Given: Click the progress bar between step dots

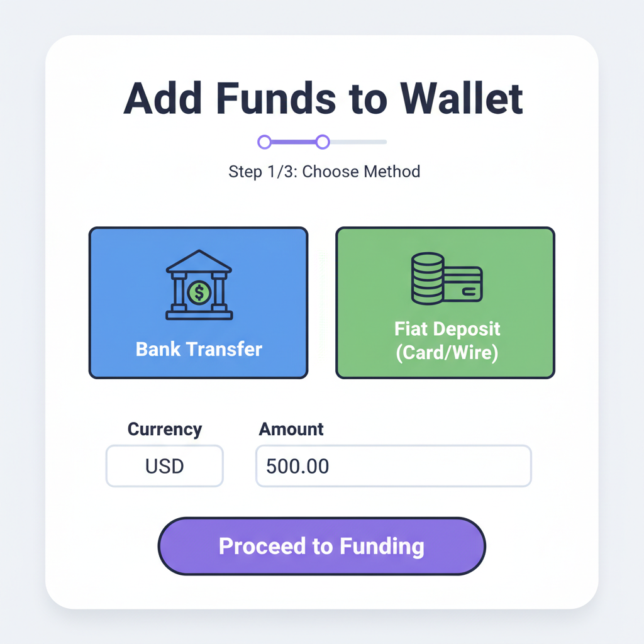Looking at the screenshot, I should [293, 142].
